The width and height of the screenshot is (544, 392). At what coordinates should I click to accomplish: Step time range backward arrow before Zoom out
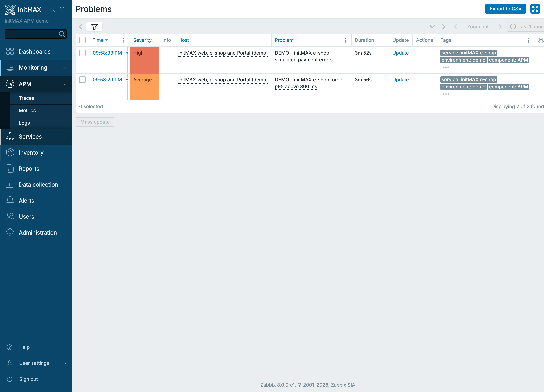(455, 27)
